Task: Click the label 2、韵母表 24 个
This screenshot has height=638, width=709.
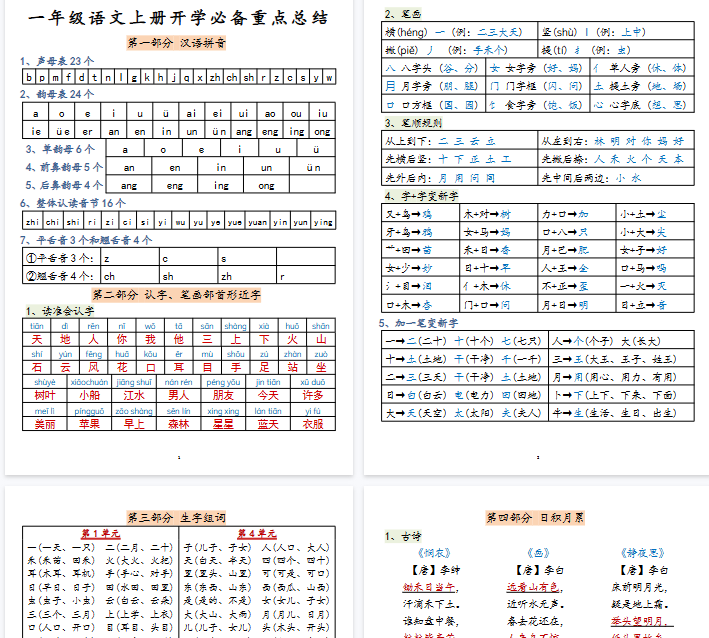Action: point(57,94)
